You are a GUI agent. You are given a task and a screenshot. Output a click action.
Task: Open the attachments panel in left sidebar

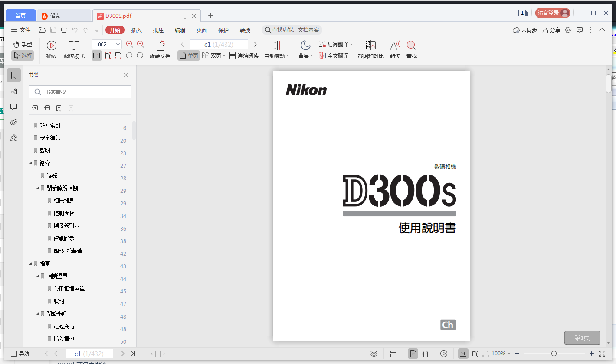(13, 122)
